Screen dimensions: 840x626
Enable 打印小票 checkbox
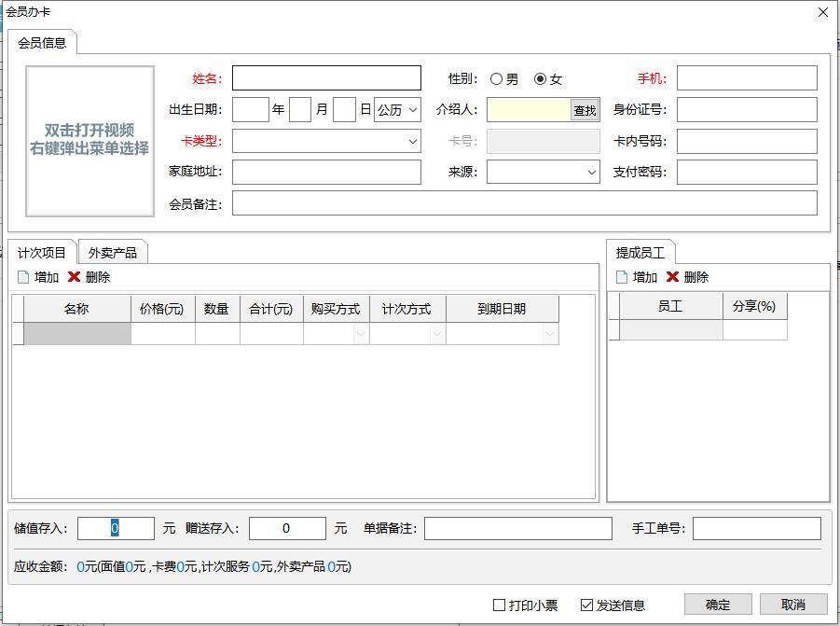point(499,605)
